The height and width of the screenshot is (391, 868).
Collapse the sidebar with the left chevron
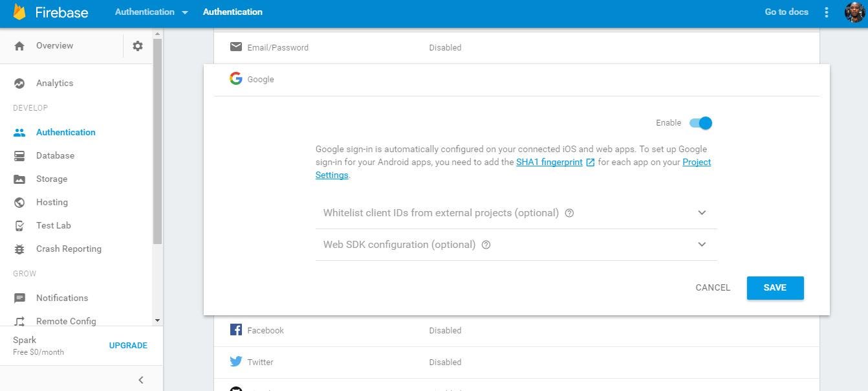click(141, 380)
